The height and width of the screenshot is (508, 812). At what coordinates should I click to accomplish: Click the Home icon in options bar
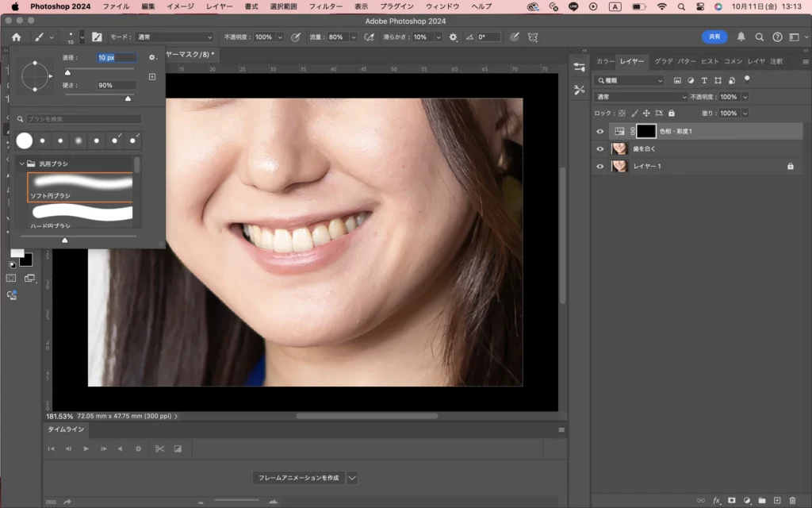16,37
